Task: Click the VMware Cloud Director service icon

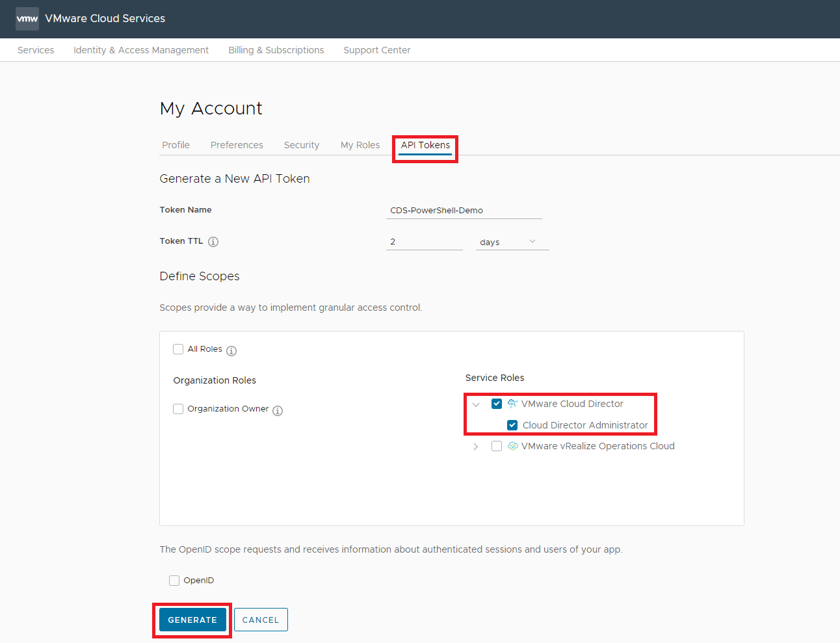Action: pos(512,404)
